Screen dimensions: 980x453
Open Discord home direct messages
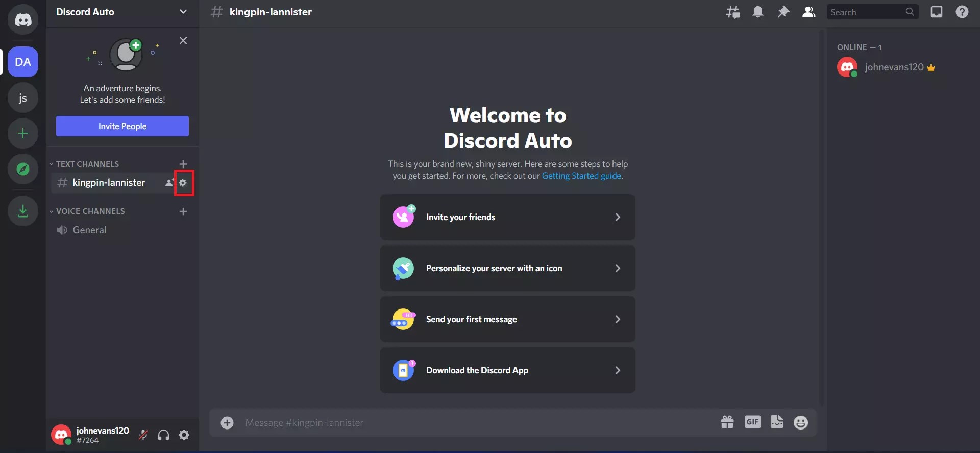coord(23,19)
